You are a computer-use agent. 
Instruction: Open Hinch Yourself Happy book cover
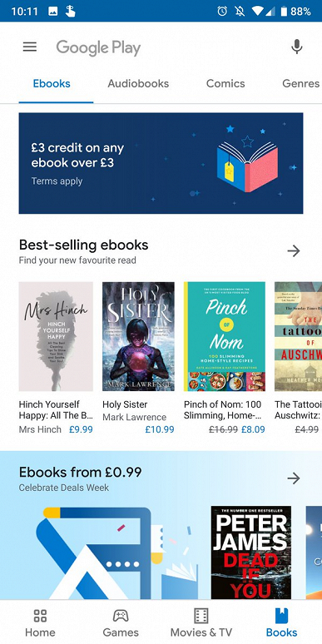tap(56, 336)
